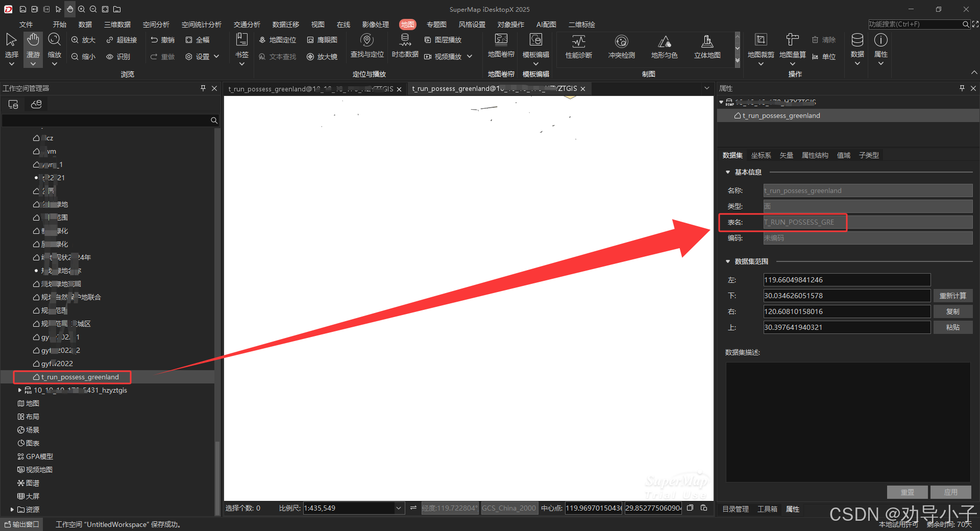Click the 识别 identify tool

118,57
